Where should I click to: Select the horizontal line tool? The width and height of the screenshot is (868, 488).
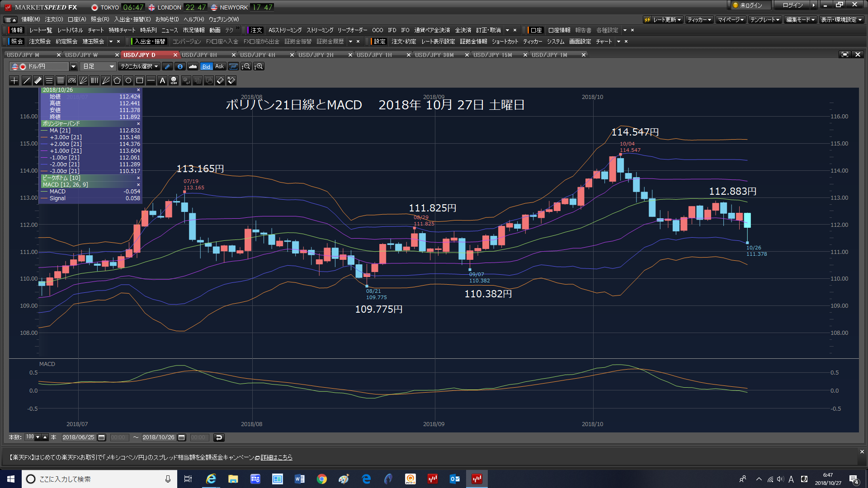tap(151, 80)
